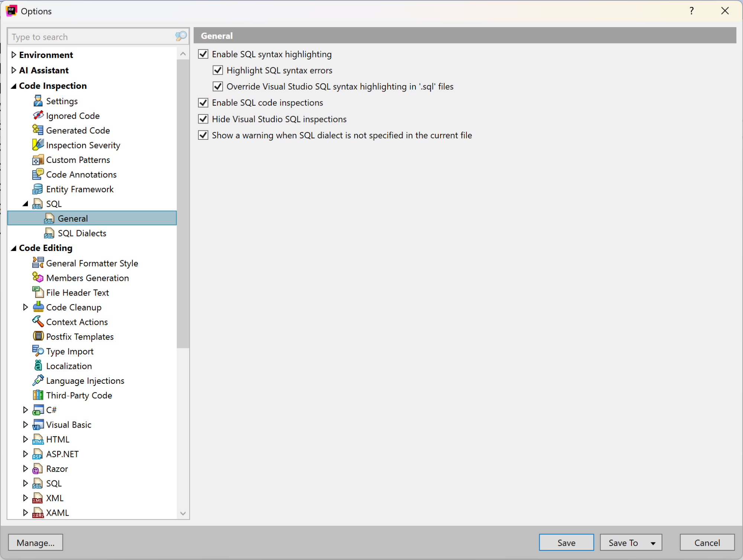This screenshot has width=743, height=560.
Task: Click the File Header Text icon
Action: tap(38, 292)
